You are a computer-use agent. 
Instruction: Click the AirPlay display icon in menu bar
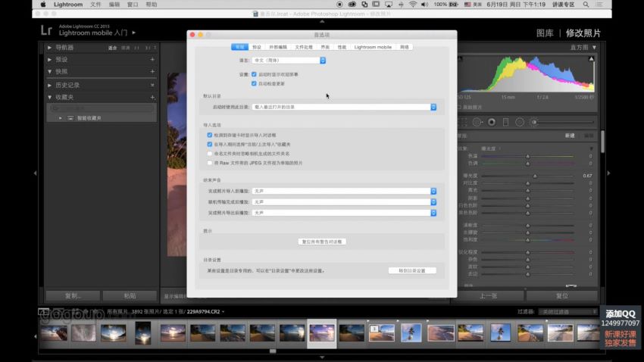(x=389, y=5)
